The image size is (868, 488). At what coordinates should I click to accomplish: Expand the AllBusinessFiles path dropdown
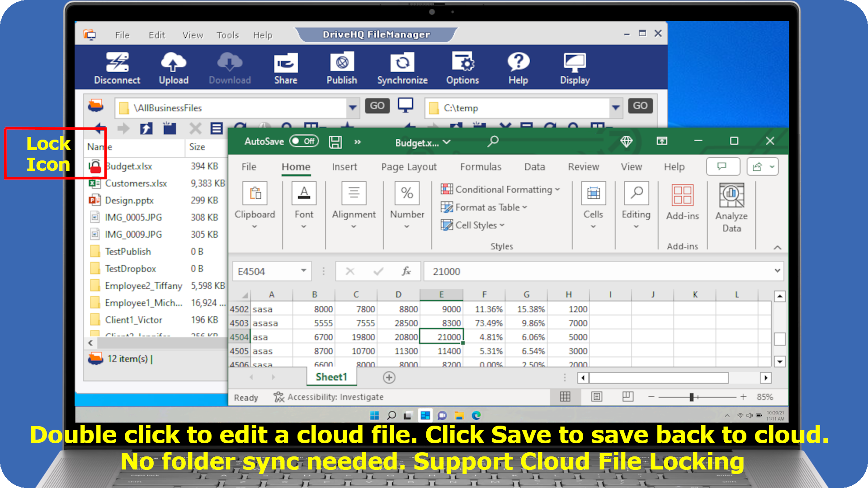(353, 108)
